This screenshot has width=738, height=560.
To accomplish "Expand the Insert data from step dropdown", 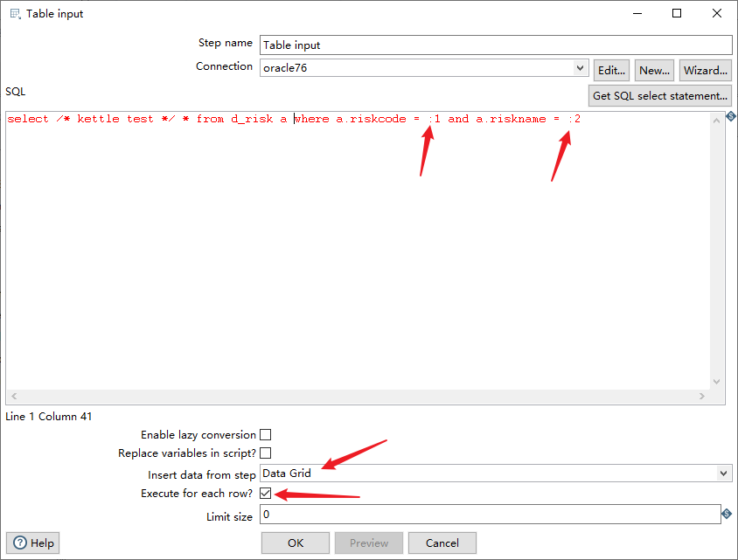I will [x=723, y=473].
